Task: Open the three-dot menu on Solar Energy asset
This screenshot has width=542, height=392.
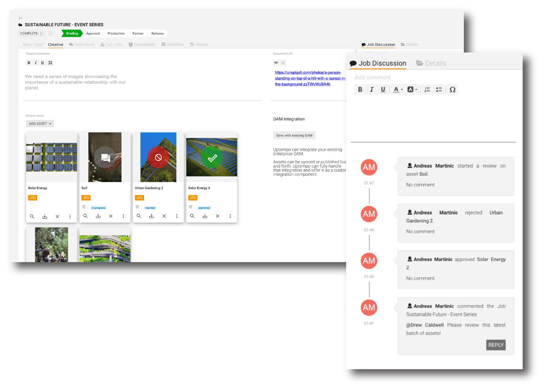Action: (x=70, y=216)
